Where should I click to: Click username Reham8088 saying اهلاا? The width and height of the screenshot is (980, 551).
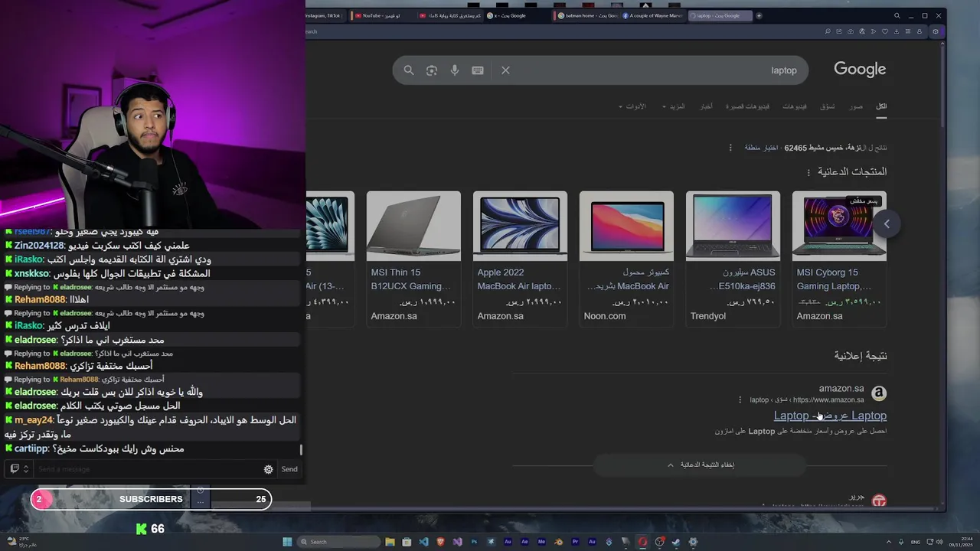(x=40, y=300)
